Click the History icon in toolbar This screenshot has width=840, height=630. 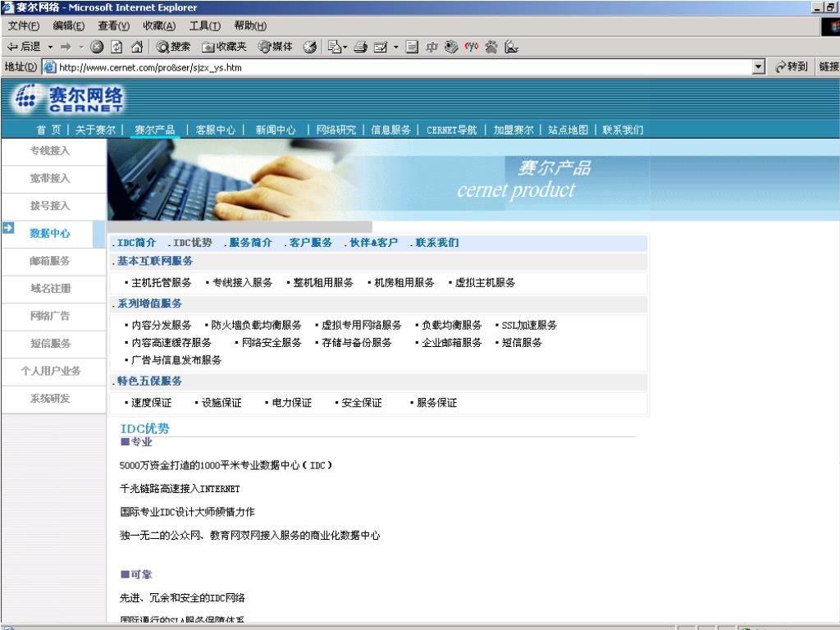click(x=309, y=47)
